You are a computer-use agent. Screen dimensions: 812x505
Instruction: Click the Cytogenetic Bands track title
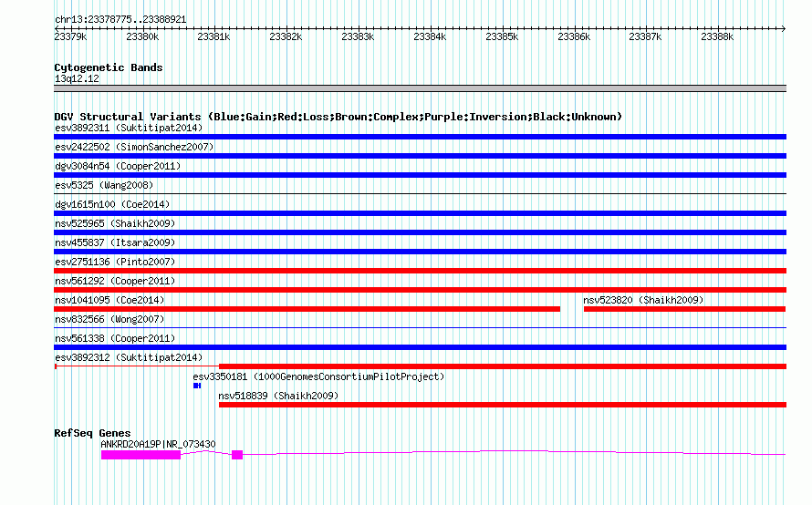pos(109,67)
